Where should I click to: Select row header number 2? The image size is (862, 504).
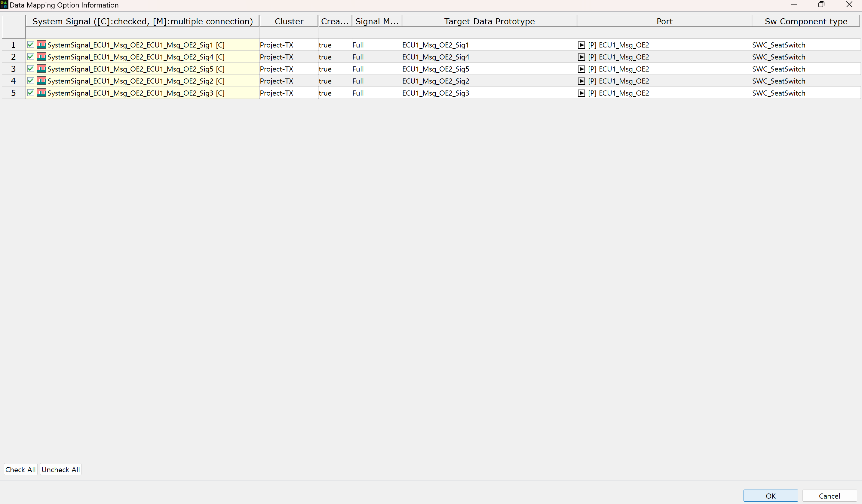(13, 57)
